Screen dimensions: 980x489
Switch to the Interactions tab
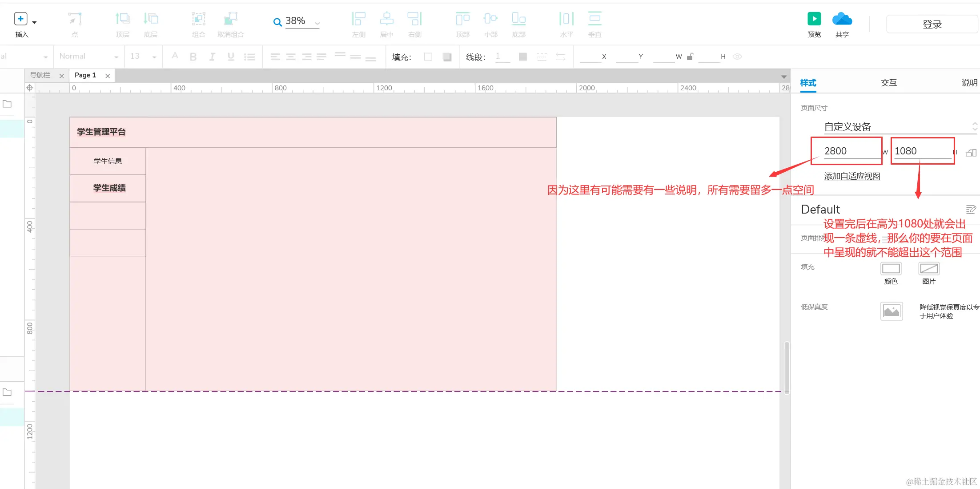point(888,83)
